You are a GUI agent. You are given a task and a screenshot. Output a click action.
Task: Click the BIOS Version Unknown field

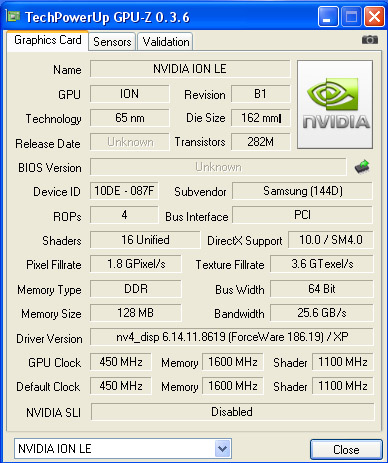218,167
